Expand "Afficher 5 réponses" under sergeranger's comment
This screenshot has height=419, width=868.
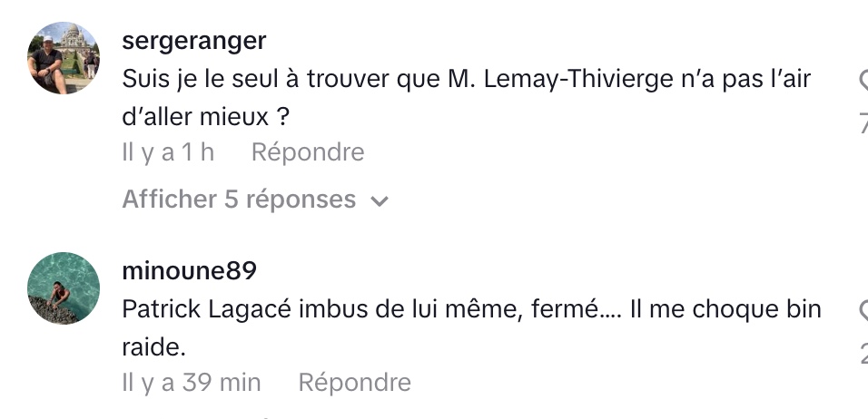click(x=239, y=200)
